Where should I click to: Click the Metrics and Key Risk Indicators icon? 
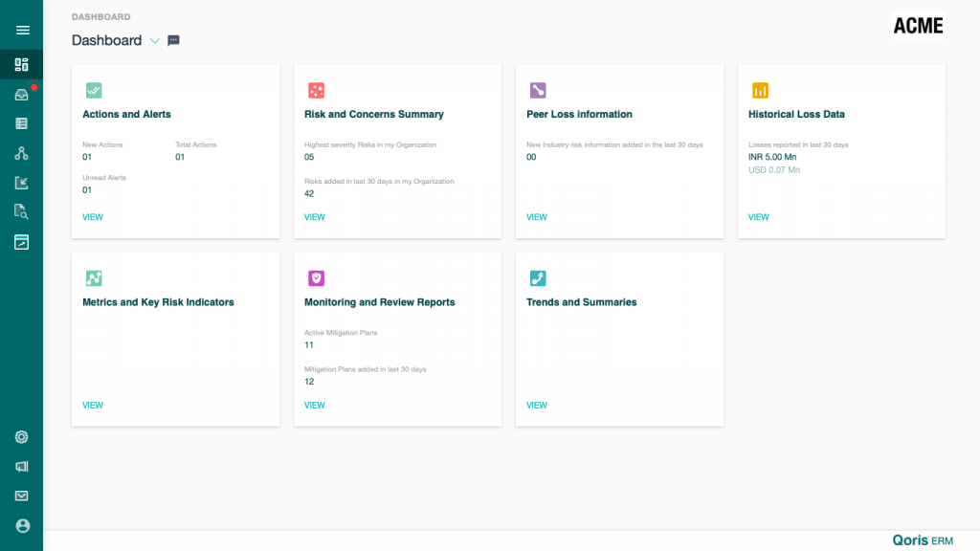tap(94, 278)
